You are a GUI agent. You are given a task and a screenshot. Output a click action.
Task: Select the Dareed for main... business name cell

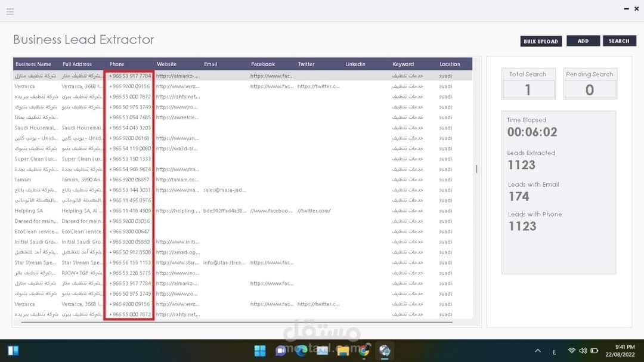click(36, 221)
